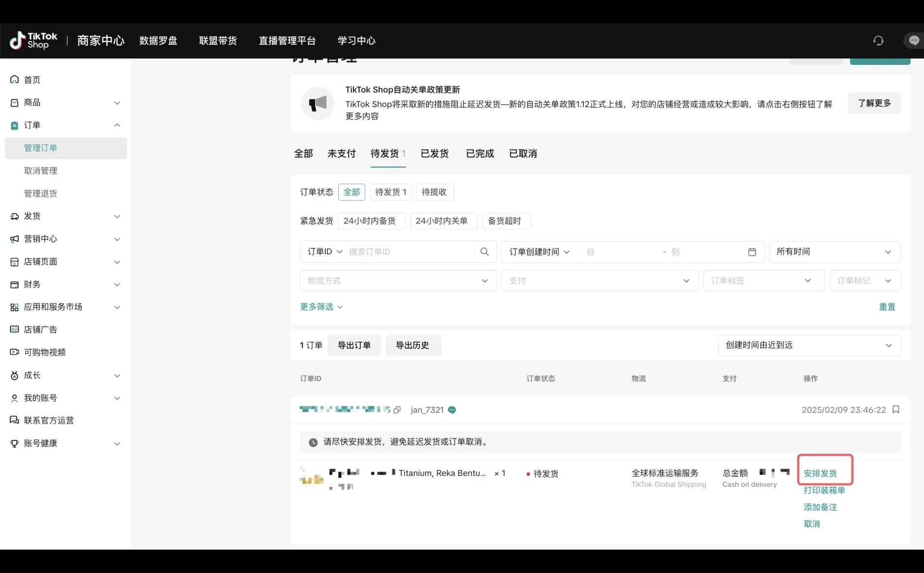Click the magnifier icon in the order search
The width and height of the screenshot is (924, 573).
click(484, 251)
